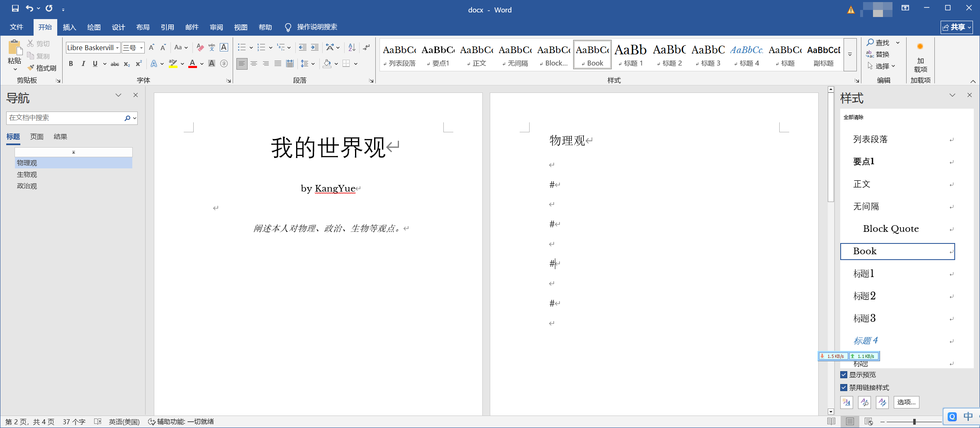980x428 pixels.
Task: Switch to web layout view
Action: [869, 421]
